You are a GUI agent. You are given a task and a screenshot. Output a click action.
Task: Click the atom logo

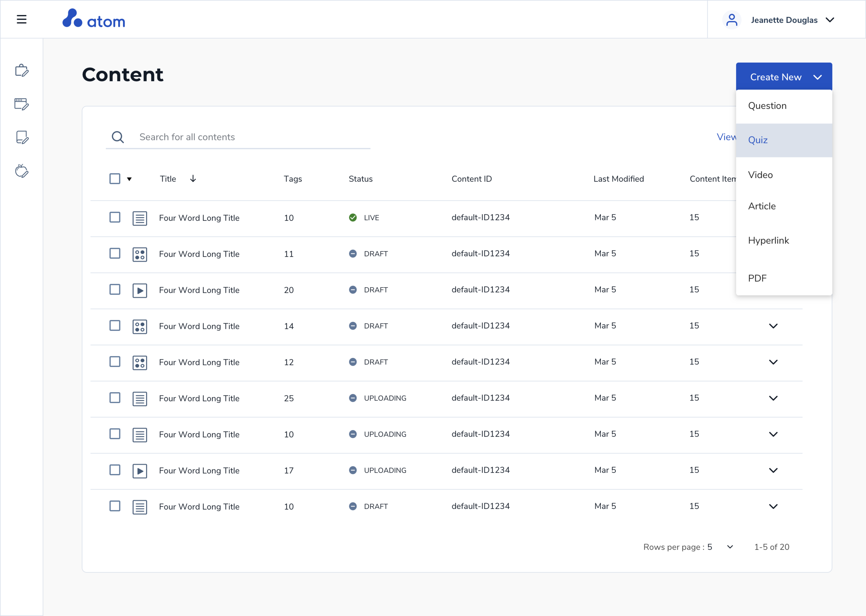tap(94, 19)
